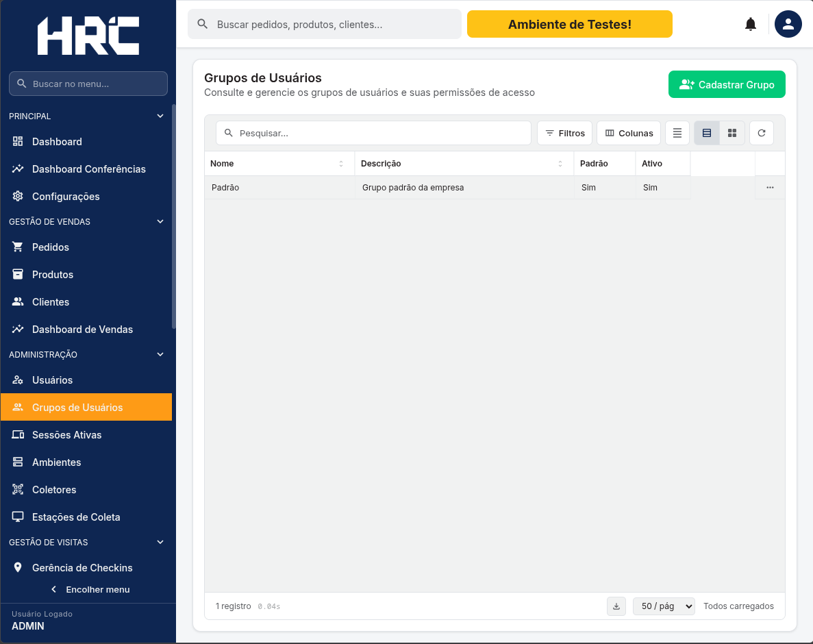Click the Cadastrar Grupo button

tap(727, 84)
